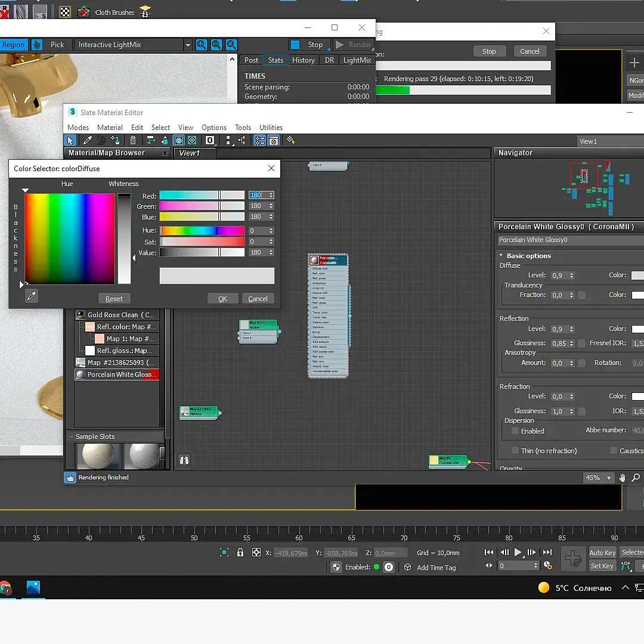
Task: Click zoom out icon in Corona frame buffer
Action: pyautogui.click(x=216, y=44)
